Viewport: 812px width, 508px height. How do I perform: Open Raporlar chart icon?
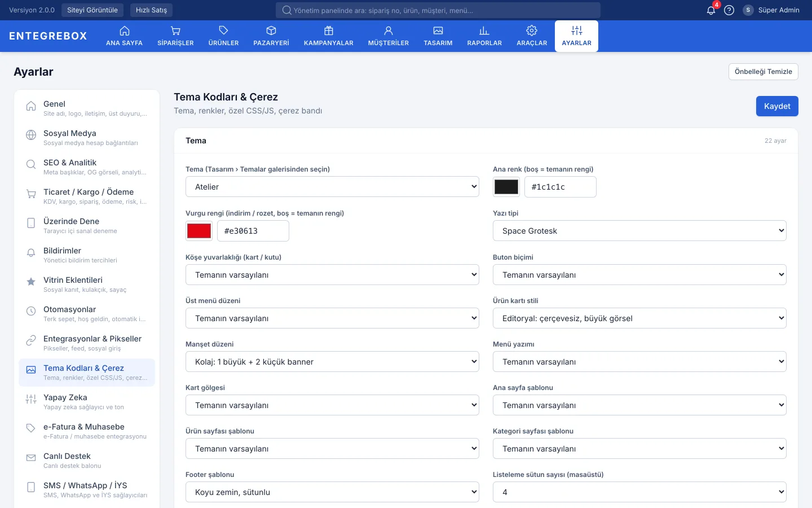484,30
